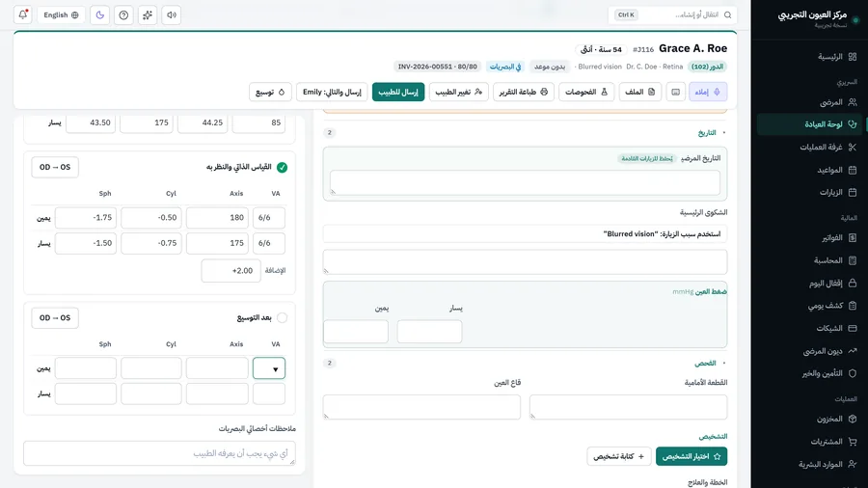Viewport: 868px width, 488px height.
Task: Open المشتريات purchases in sidebar
Action: coord(809,442)
